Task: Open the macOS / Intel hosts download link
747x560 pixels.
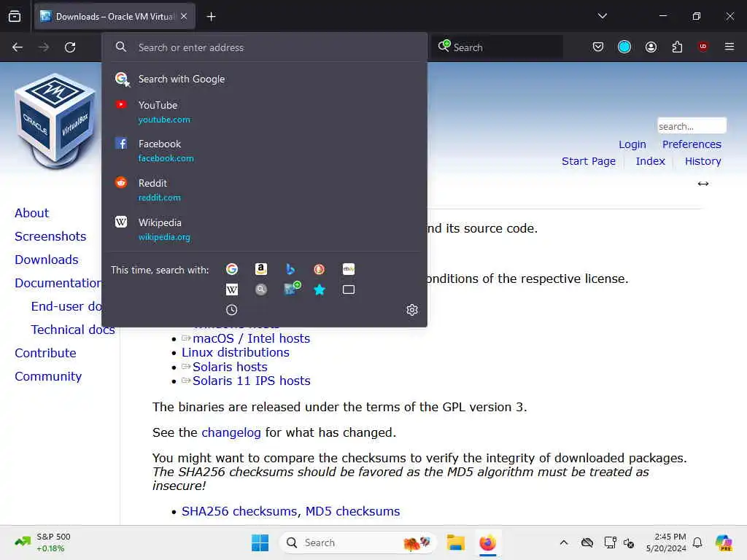Action: pyautogui.click(x=251, y=338)
